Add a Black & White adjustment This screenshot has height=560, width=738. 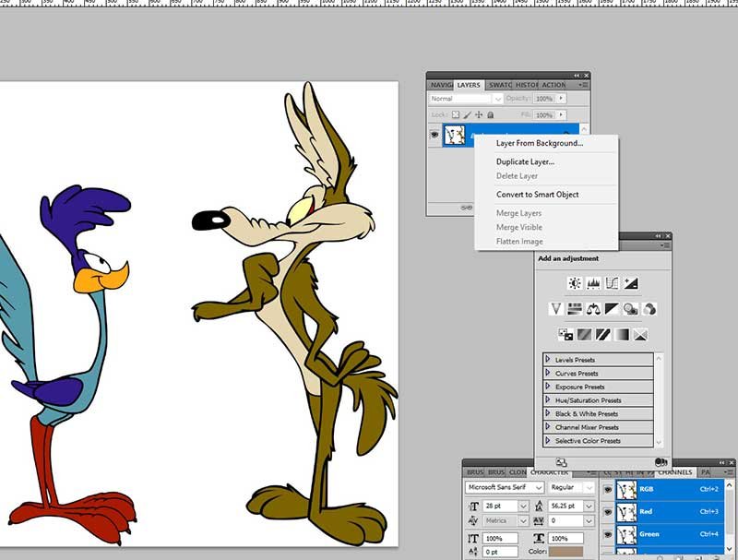(612, 309)
